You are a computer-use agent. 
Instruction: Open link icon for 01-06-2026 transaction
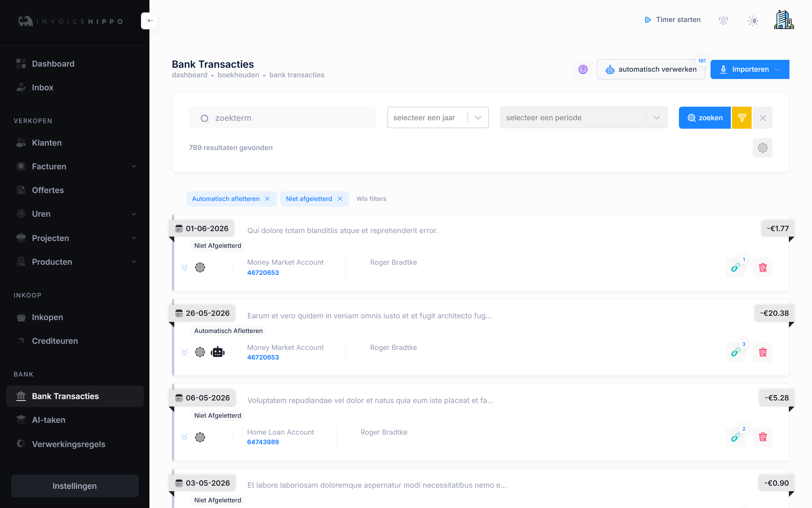click(x=735, y=268)
